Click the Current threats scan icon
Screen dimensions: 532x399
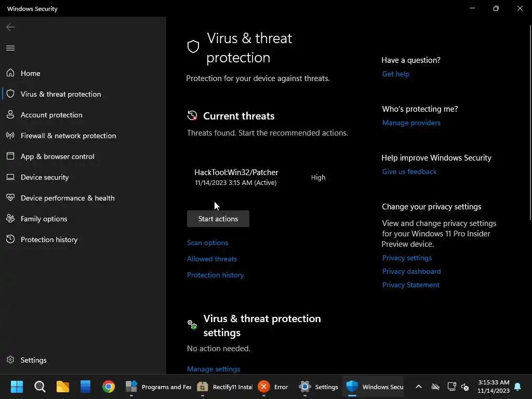pos(192,116)
